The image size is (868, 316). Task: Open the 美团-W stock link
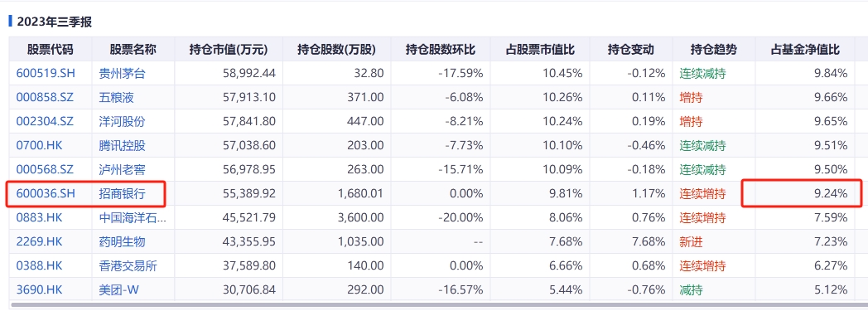[118, 289]
